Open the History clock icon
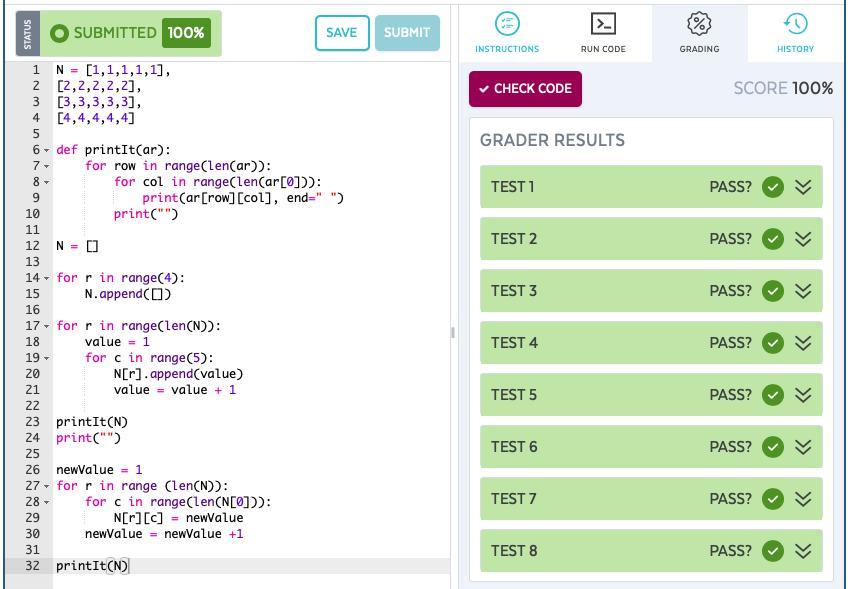848x589 pixels. pos(795,23)
